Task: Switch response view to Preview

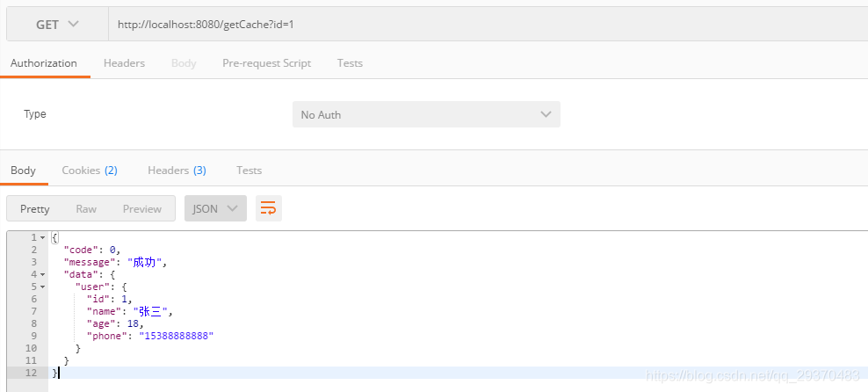Action: click(x=142, y=208)
